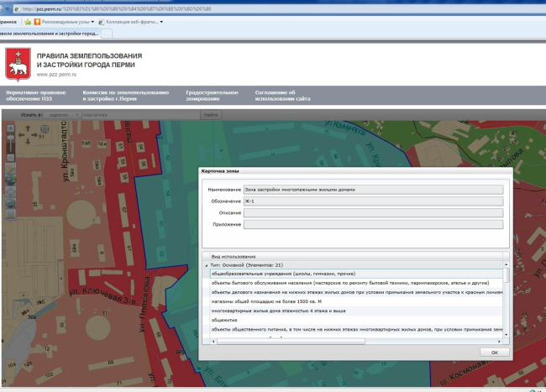Open the 'адресах' search scope dropdown
The image size is (546, 392).
63,114
